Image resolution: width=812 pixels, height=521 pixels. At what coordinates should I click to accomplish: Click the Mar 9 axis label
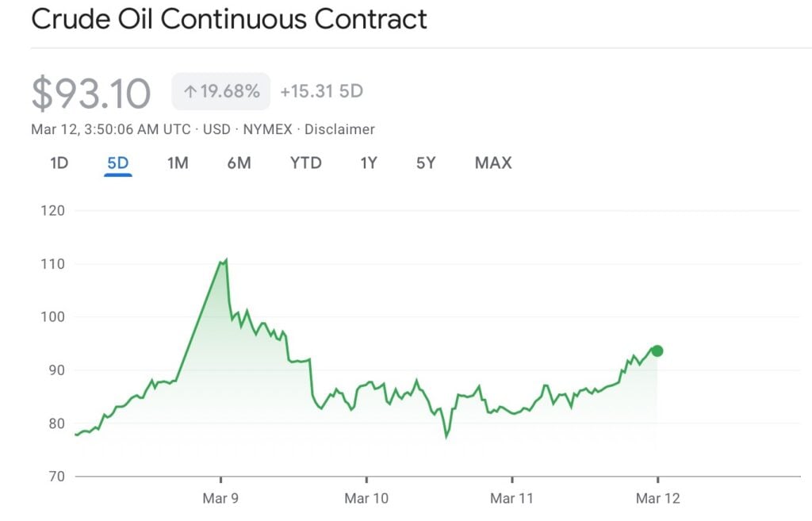tap(220, 498)
